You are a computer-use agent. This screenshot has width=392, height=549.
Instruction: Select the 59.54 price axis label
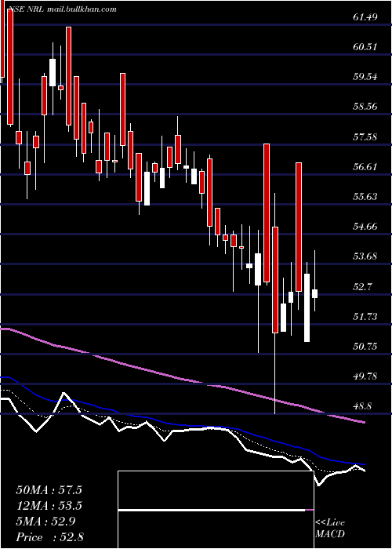(365, 76)
